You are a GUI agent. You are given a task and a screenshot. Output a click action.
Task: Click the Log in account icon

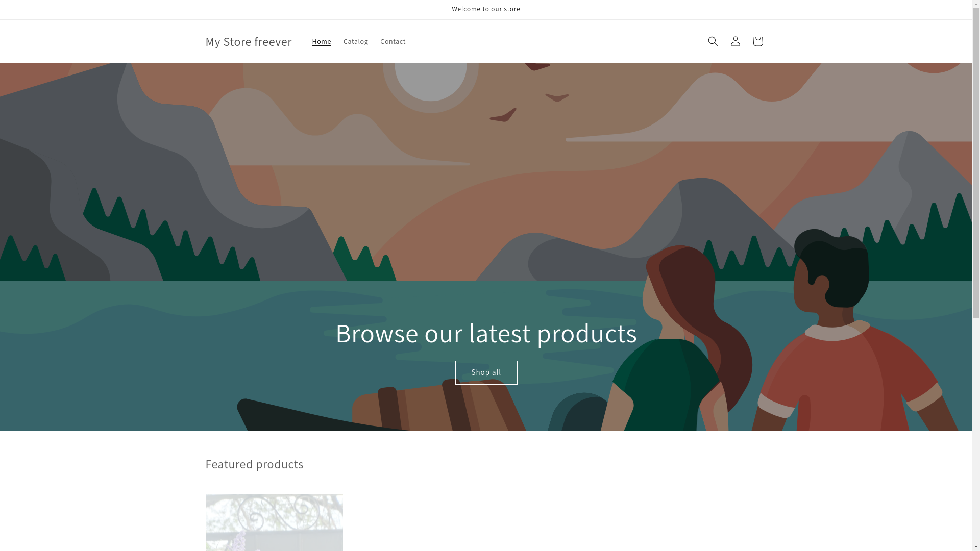coord(735,41)
